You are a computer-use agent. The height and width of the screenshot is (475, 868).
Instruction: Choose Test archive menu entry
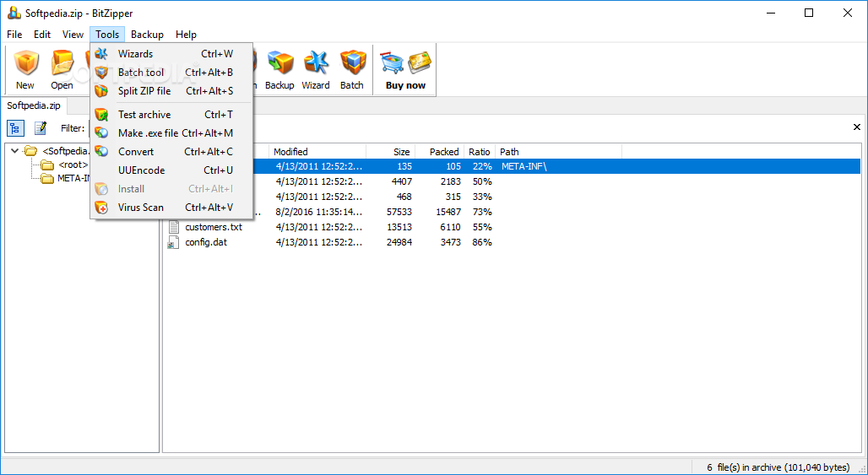pyautogui.click(x=171, y=115)
